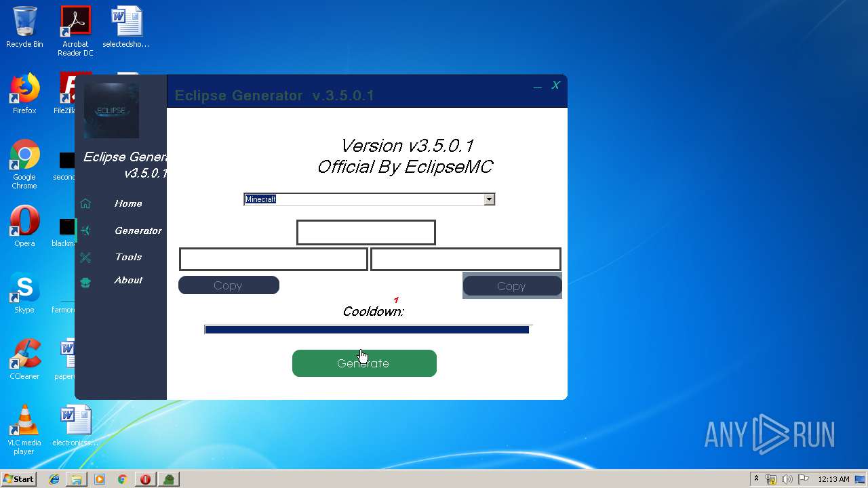
Task: Select the Skype desktop shortcut
Action: (24, 293)
